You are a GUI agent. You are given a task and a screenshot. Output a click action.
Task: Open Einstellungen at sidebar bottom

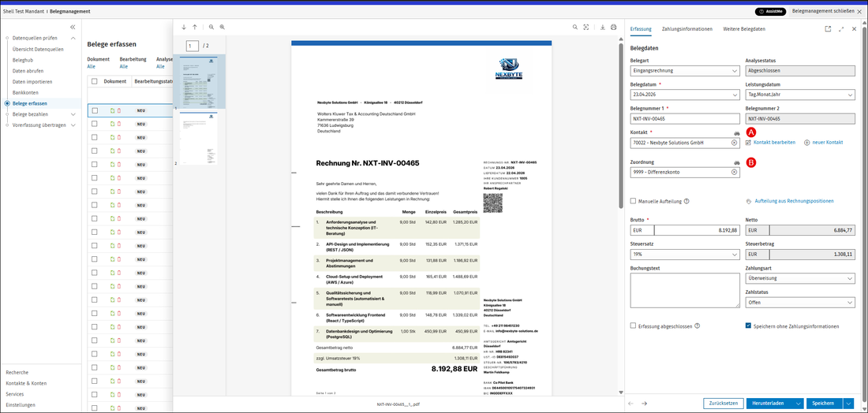(21, 404)
